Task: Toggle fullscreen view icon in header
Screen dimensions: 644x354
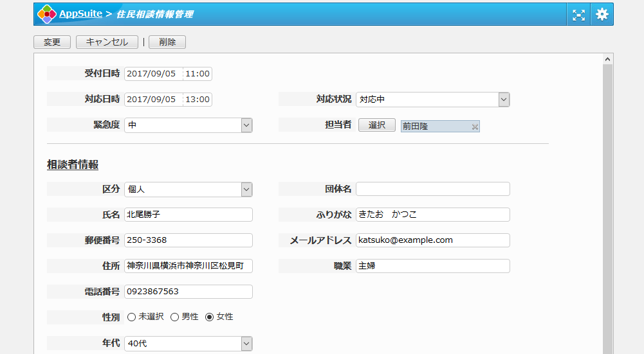Action: click(579, 15)
